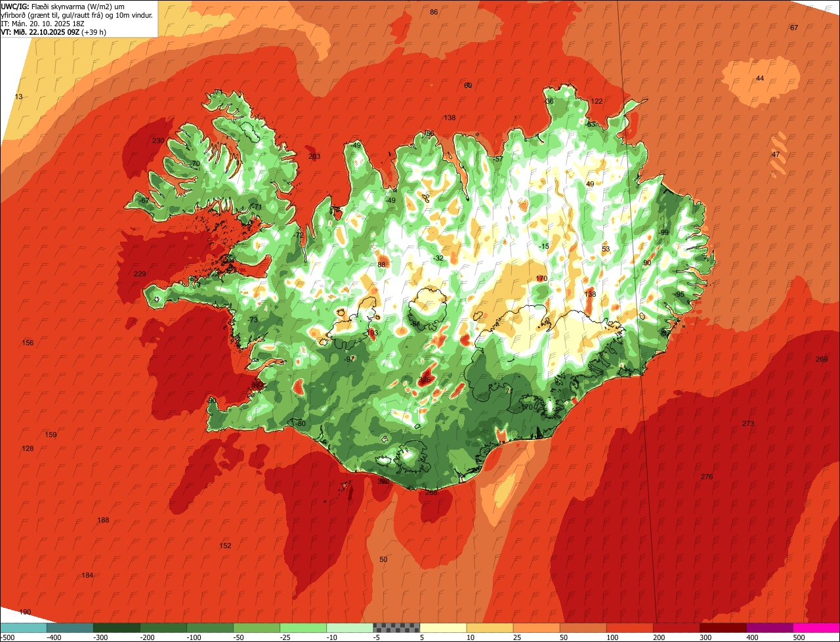The width and height of the screenshot is (840, 642).
Task: Click the heat flux value 86 on the map
Action: 434,12
